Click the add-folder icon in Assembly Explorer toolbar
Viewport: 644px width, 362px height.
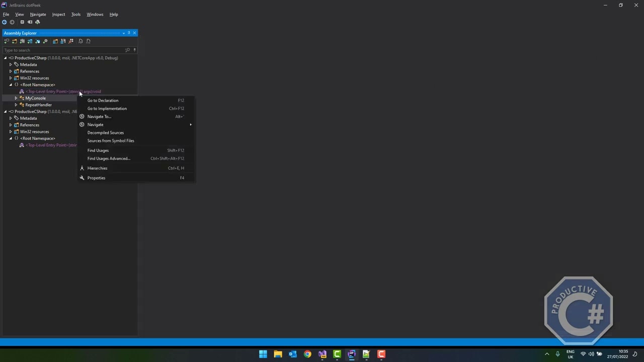click(x=14, y=41)
